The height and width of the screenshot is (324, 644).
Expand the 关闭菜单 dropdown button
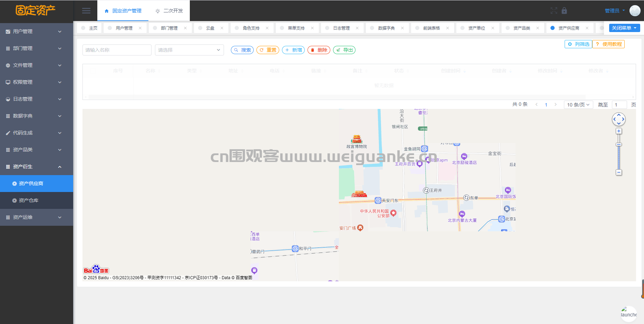pyautogui.click(x=624, y=28)
